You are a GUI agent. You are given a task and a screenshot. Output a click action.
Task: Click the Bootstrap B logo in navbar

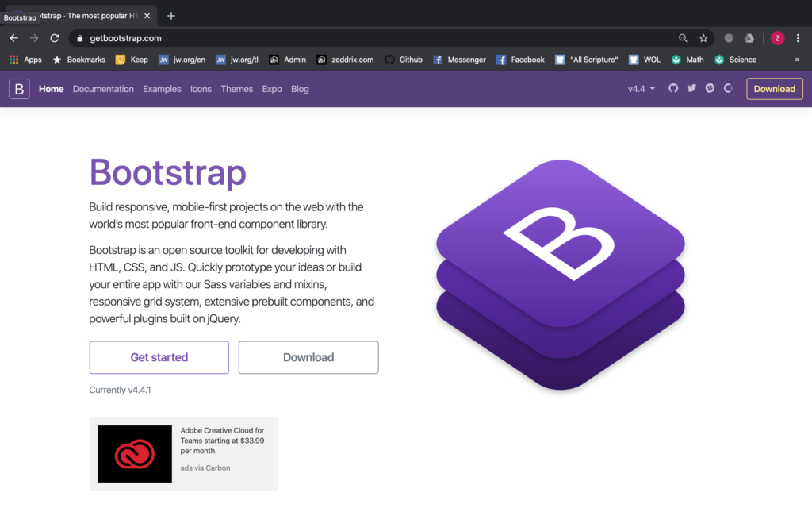(x=19, y=89)
